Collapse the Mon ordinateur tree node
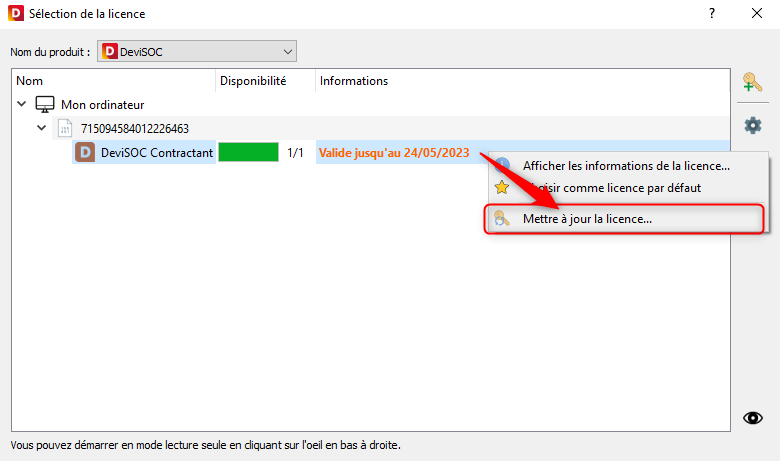 pos(21,104)
